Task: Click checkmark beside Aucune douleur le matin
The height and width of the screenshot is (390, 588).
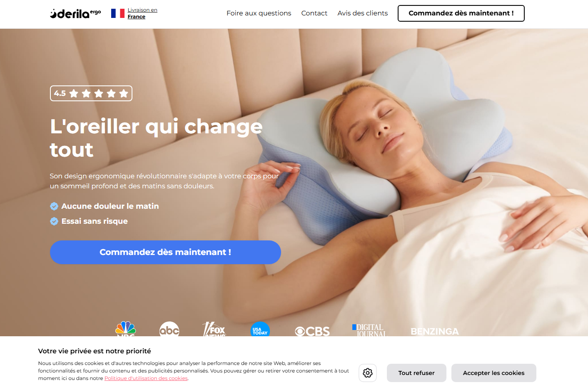Action: pyautogui.click(x=54, y=206)
